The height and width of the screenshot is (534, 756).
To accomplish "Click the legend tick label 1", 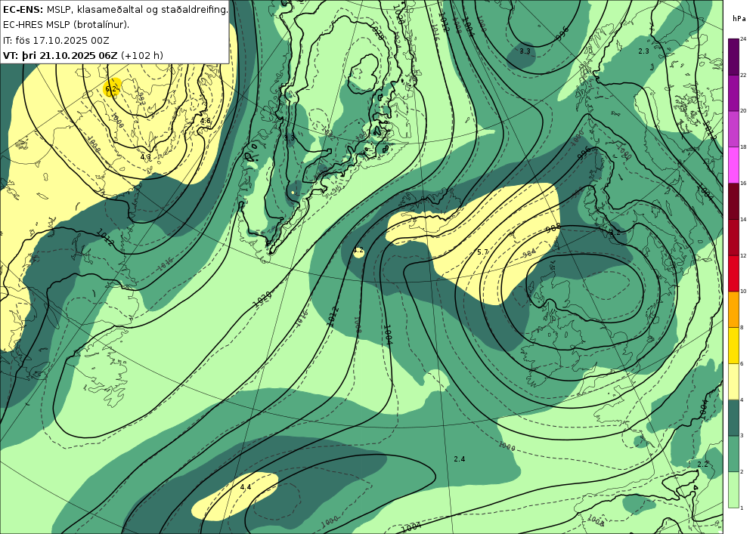I will coord(742,508).
